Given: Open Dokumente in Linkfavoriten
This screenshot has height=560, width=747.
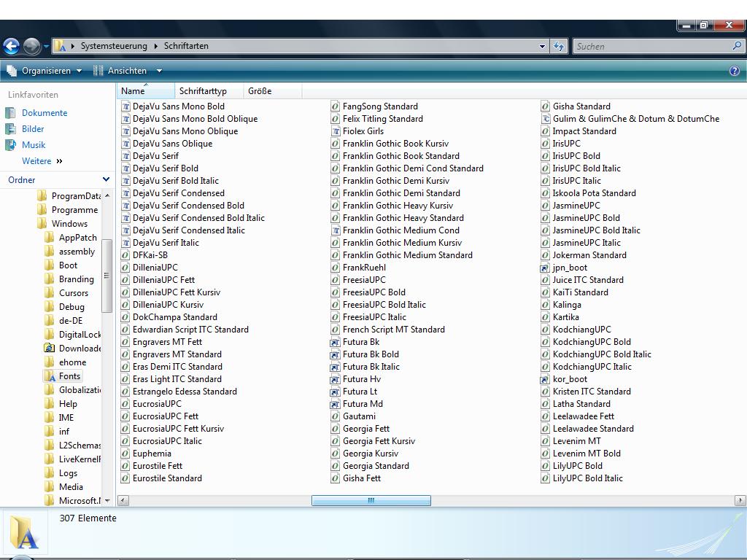Looking at the screenshot, I should click(x=44, y=113).
